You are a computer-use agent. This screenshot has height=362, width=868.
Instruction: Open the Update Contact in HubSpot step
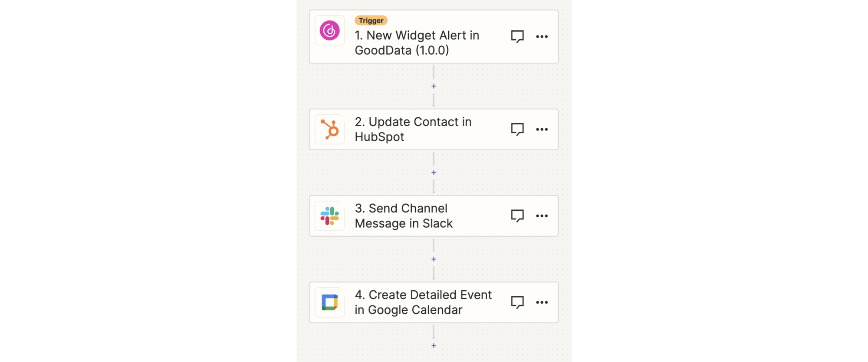[x=412, y=129]
